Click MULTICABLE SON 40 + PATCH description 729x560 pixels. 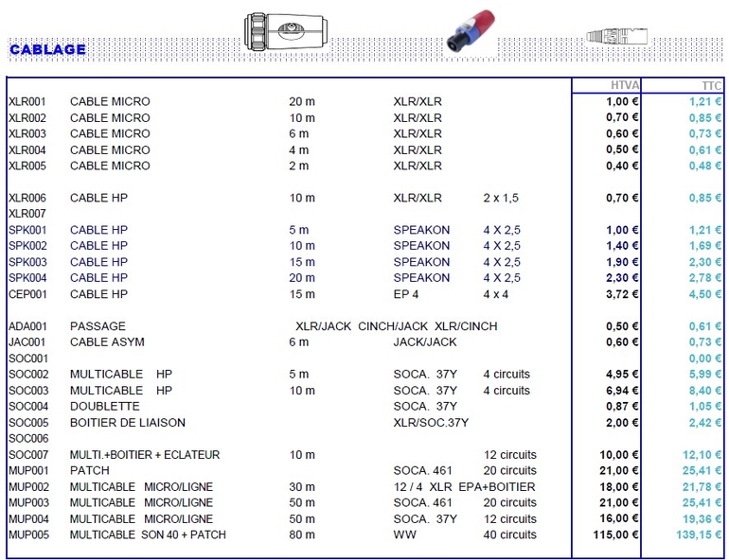click(148, 534)
